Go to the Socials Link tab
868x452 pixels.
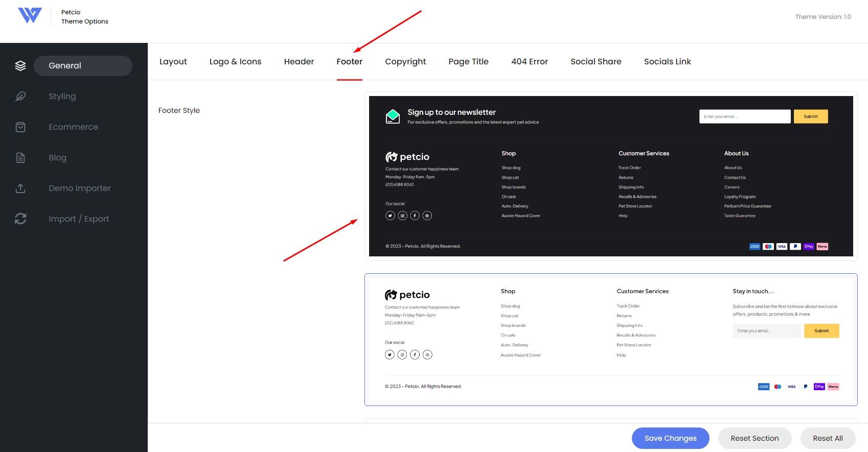pyautogui.click(x=667, y=61)
